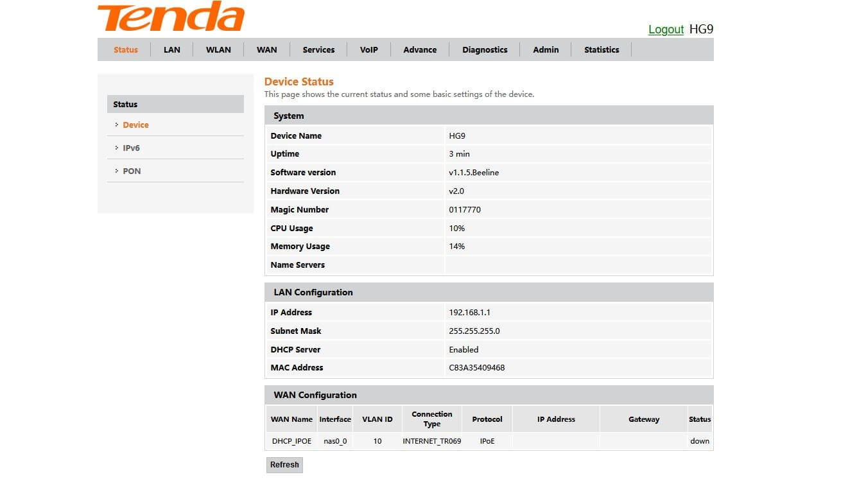Open the Advance tab
Image resolution: width=866 pixels, height=504 pixels.
(420, 49)
